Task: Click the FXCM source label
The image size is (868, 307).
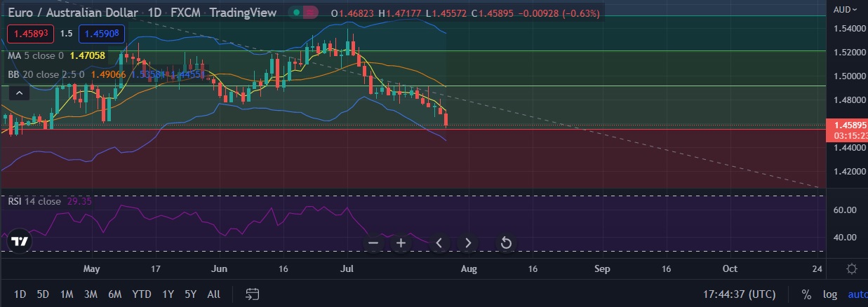Action: click(x=186, y=13)
